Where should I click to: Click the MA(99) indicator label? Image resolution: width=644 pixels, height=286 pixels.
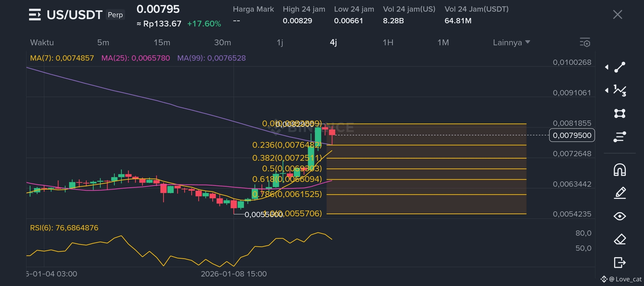(x=211, y=58)
